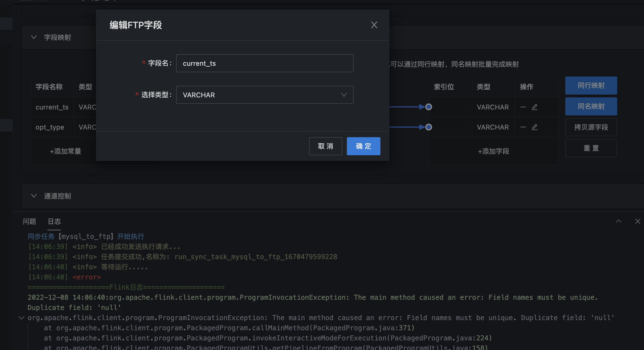Close the bottom log panel with the X
Screen dimensions: 644x350
638,221
